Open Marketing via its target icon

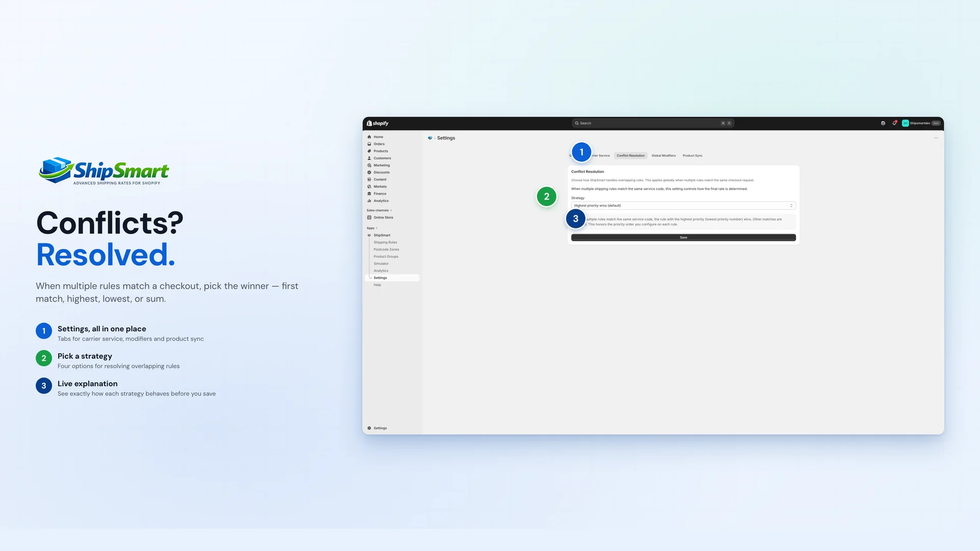pos(369,165)
